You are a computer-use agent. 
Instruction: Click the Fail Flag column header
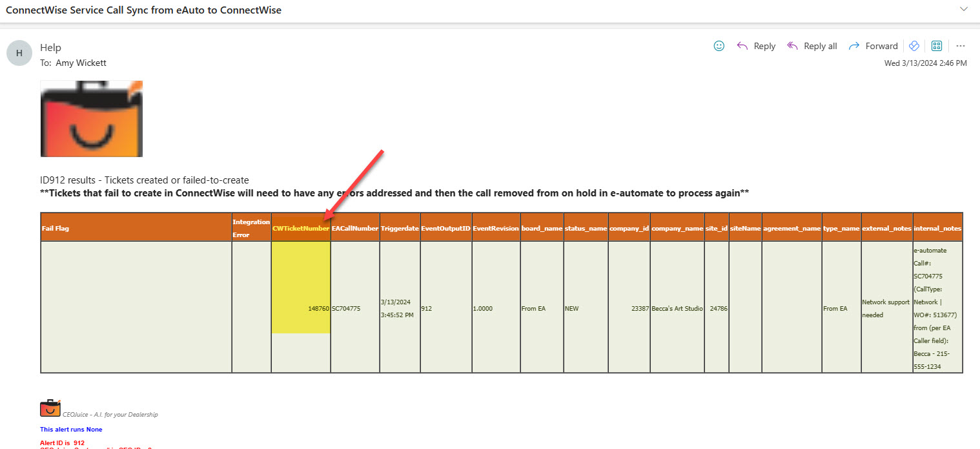(x=136, y=228)
